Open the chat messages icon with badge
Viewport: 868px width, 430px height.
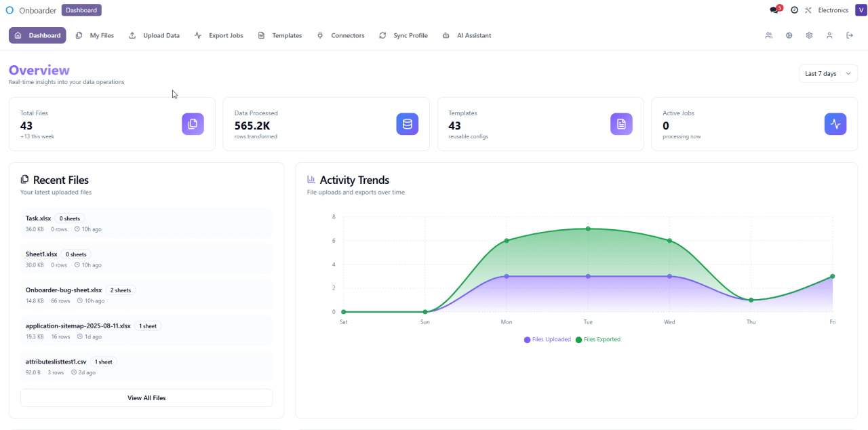click(774, 10)
